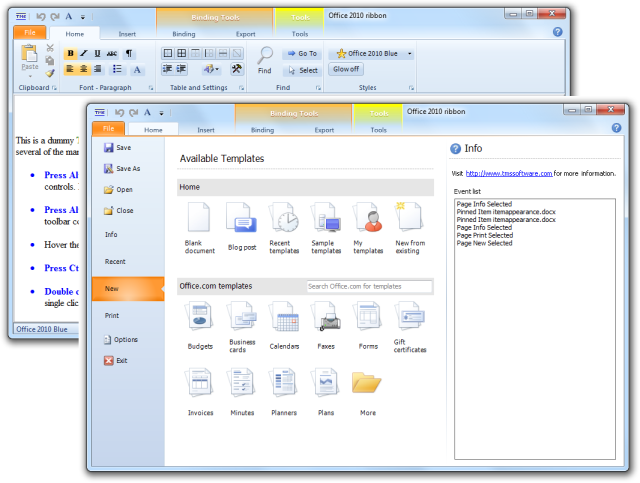
Task: Expand the Find group dialog launcher
Action: click(318, 88)
